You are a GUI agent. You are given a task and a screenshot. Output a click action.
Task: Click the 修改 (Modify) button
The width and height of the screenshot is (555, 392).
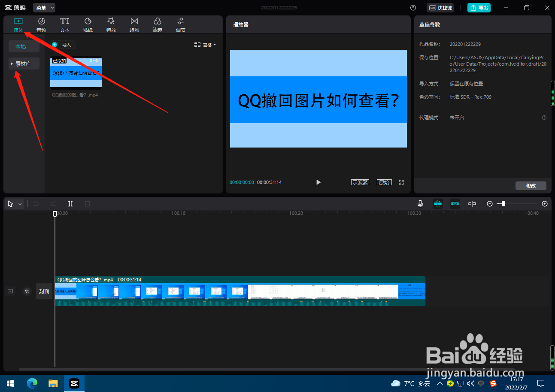[531, 186]
